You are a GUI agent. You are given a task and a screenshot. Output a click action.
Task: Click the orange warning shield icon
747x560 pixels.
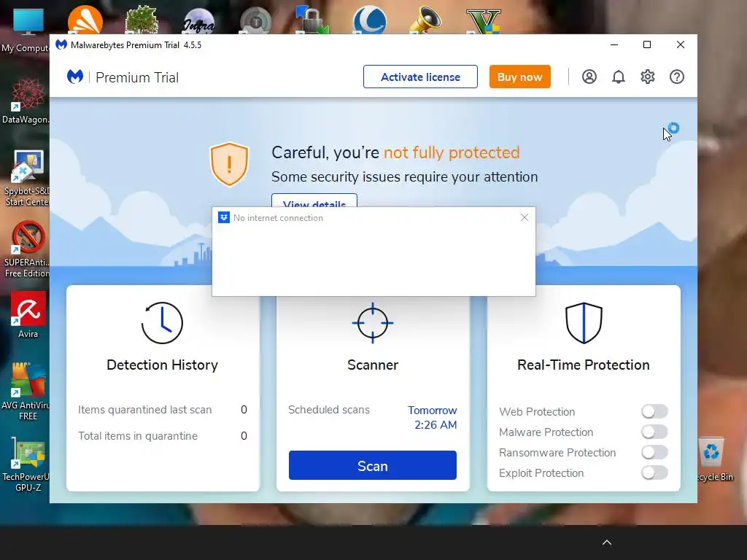point(229,164)
